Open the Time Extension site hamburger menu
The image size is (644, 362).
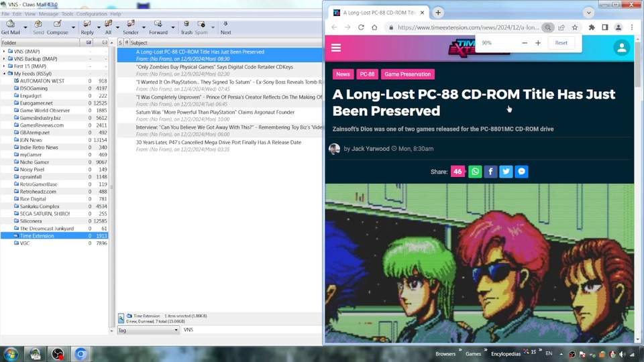coord(336,48)
